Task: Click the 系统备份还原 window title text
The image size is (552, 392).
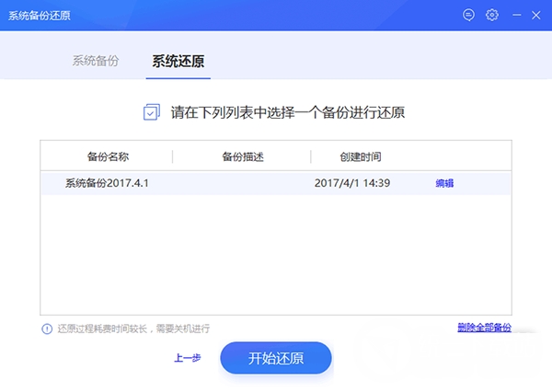Action: pyautogui.click(x=39, y=15)
